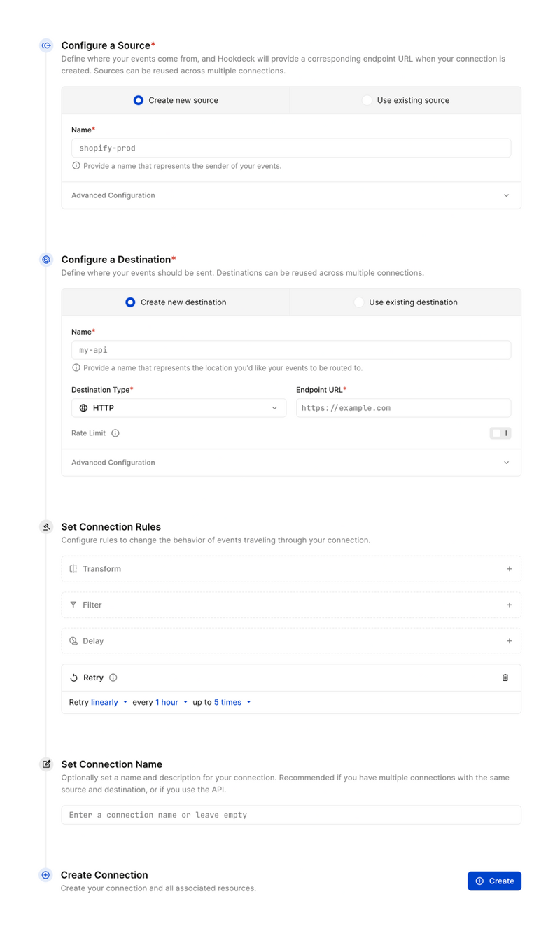Click the Set Connection Rules gavel icon
Viewport: 560px width, 931px height.
pyautogui.click(x=46, y=527)
